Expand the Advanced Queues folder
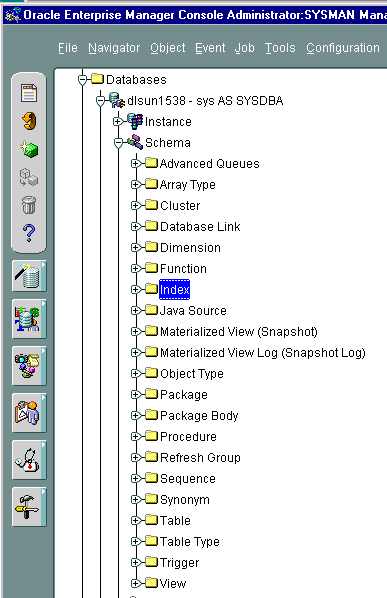This screenshot has width=387, height=598. coord(135,164)
